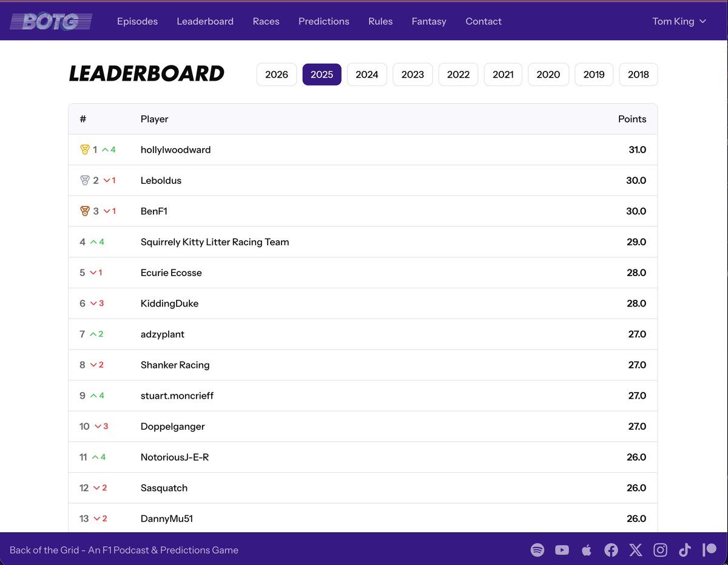Image resolution: width=728 pixels, height=565 pixels.
Task: Click down arrow in DannyMu51 row
Action: click(x=96, y=518)
